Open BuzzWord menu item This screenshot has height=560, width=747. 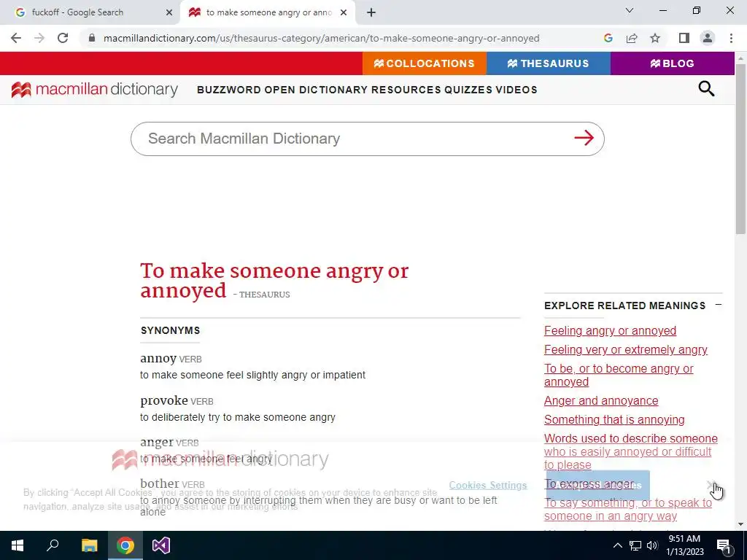(229, 90)
